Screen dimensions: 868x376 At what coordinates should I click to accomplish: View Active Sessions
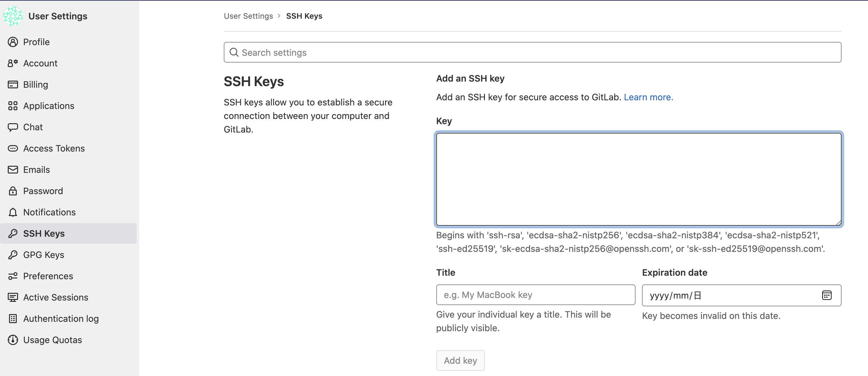pyautogui.click(x=68, y=297)
